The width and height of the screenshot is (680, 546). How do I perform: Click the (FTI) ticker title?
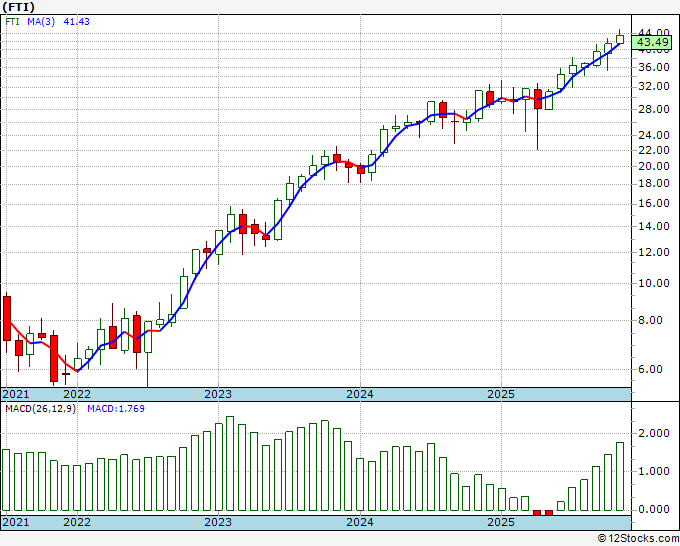point(20,6)
